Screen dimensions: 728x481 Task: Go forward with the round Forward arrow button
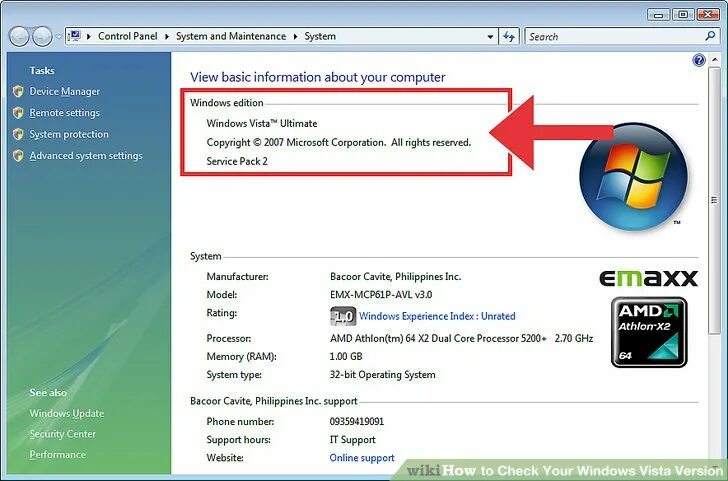pyautogui.click(x=42, y=37)
